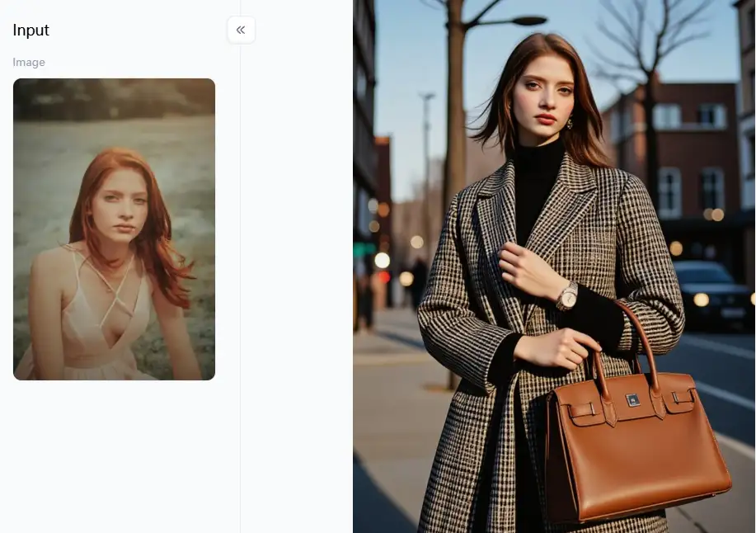Open the input image thumbnail of the red-haired woman
This screenshot has width=756, height=533.
pyautogui.click(x=115, y=229)
